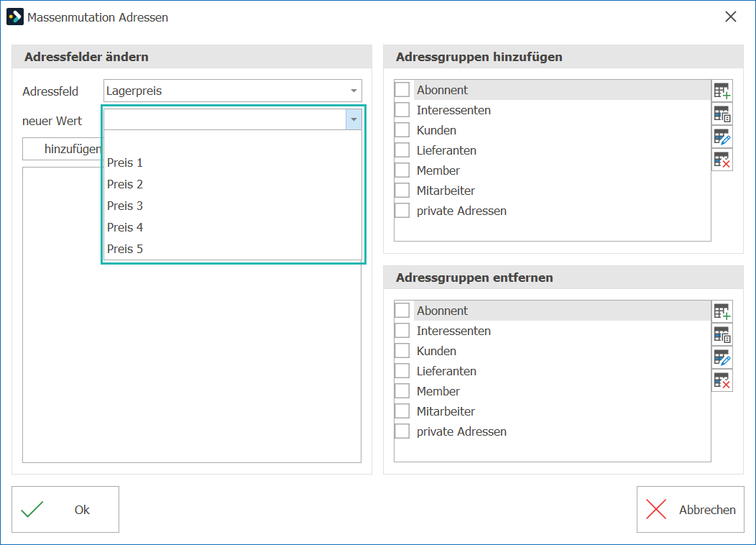Add new group in Adressgruppen entfernen panel

click(x=722, y=311)
